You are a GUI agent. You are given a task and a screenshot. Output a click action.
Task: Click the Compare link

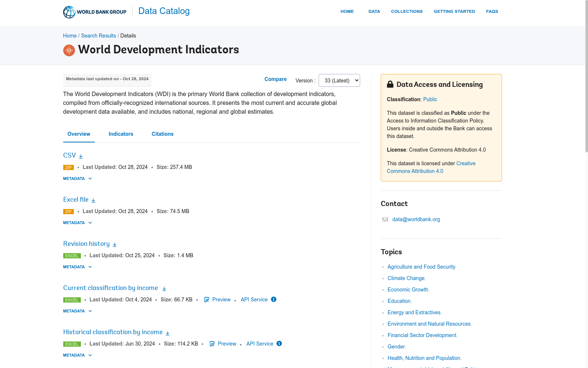point(275,79)
